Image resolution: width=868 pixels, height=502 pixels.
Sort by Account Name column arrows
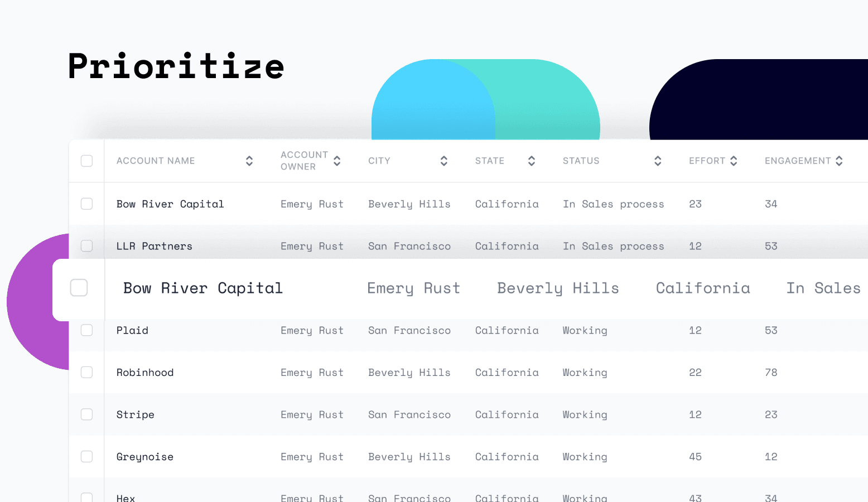point(249,161)
